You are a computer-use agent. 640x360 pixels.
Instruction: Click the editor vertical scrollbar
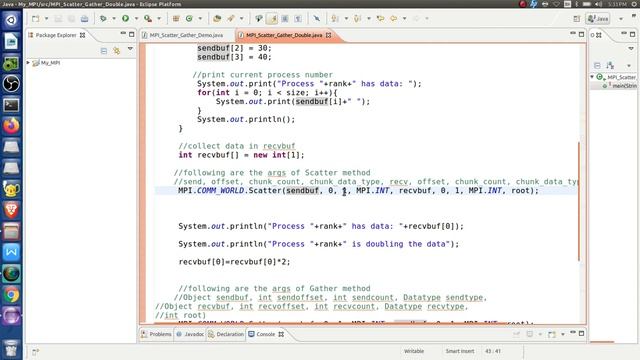[579, 201]
